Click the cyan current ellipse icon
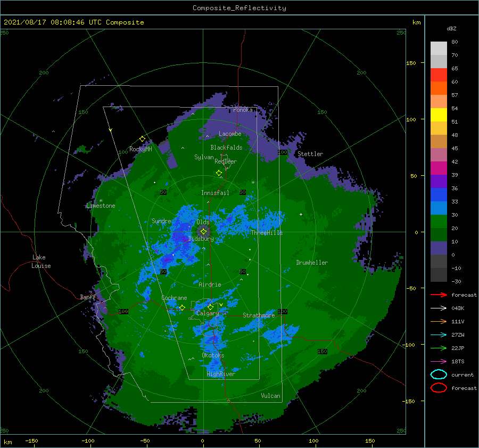Image resolution: width=479 pixels, height=448 pixels. coord(439,374)
